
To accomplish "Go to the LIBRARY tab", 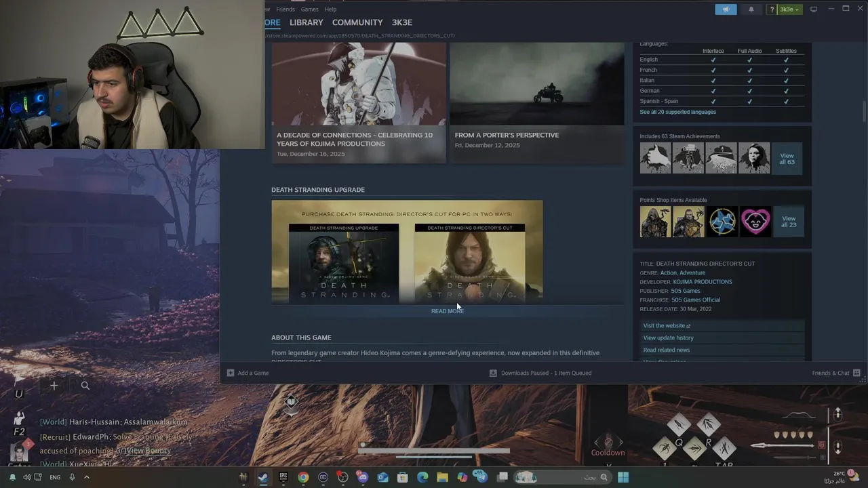I will tap(307, 22).
